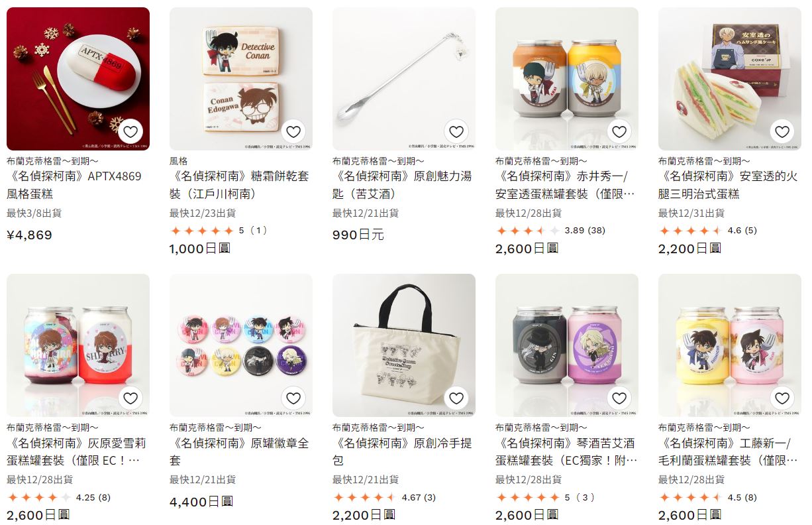Open the 原創魅力湯匙（苦艾酒） title link
The width and height of the screenshot is (812, 525).
(x=402, y=185)
